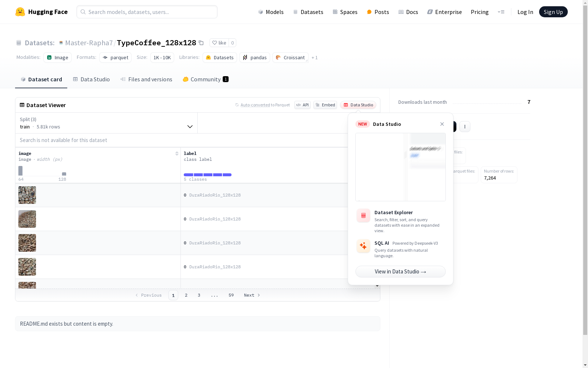The height and width of the screenshot is (368, 588).
Task: Click the search magnifier icon
Action: (83, 12)
